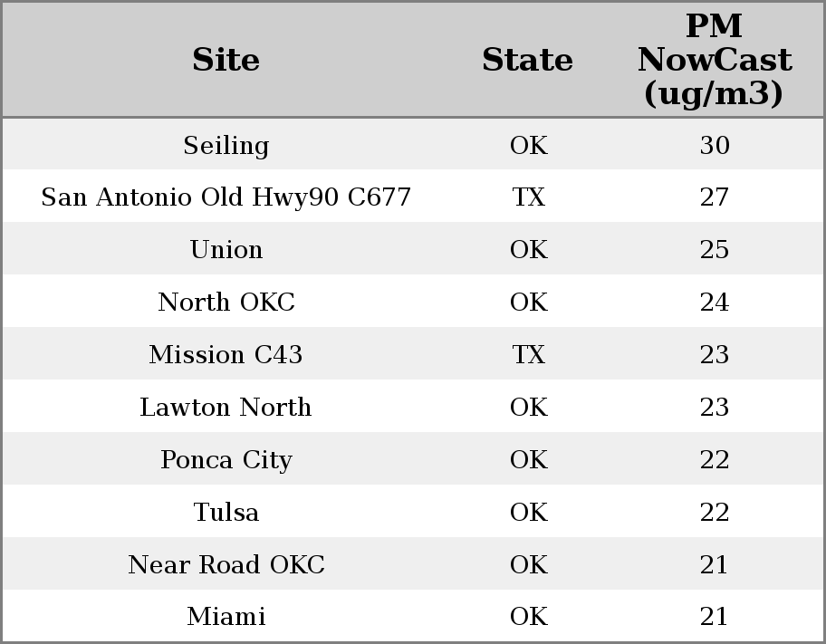Click the PM value 25 for Union
The image size is (826, 644).
(715, 250)
